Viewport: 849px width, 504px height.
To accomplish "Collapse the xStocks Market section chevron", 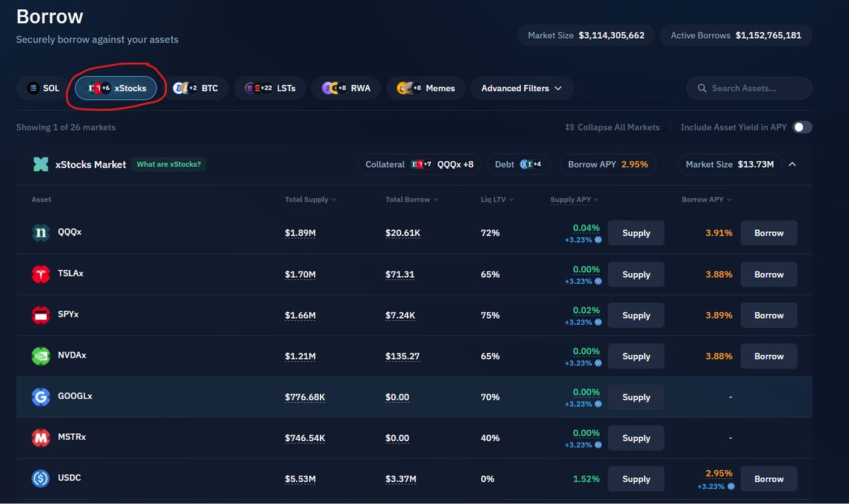I will (x=792, y=164).
